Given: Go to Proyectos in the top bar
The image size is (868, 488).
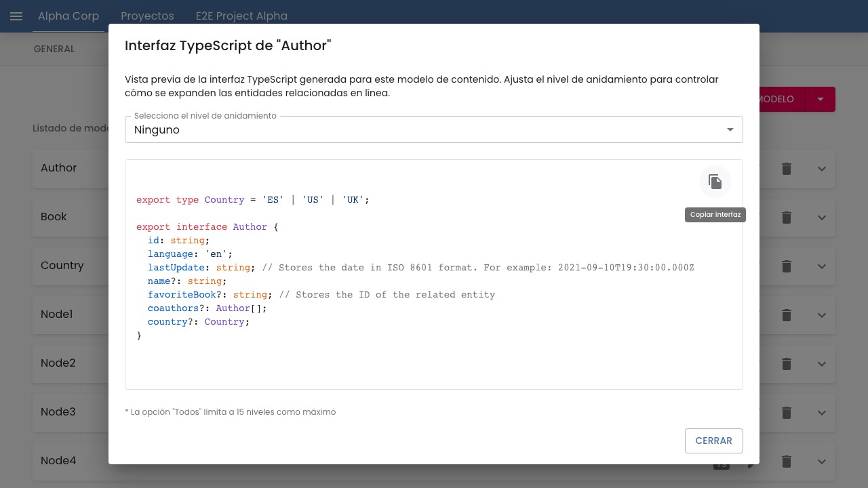Looking at the screenshot, I should click(147, 16).
